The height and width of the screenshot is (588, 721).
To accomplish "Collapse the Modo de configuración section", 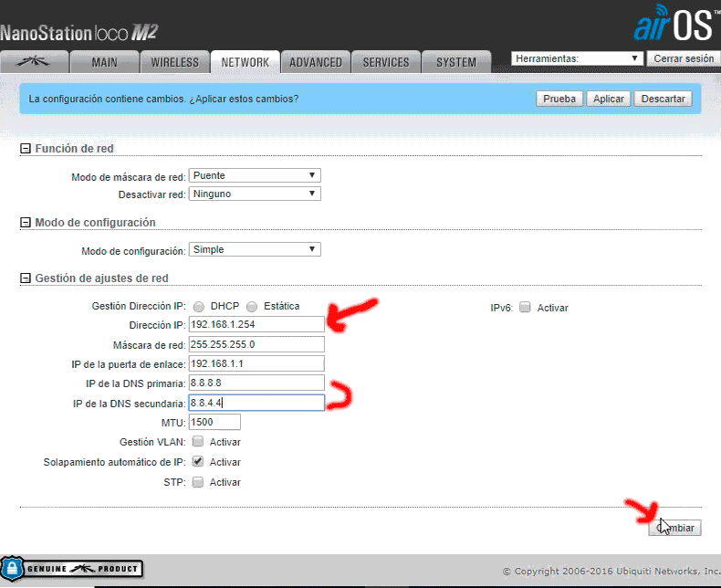I will click(x=26, y=223).
